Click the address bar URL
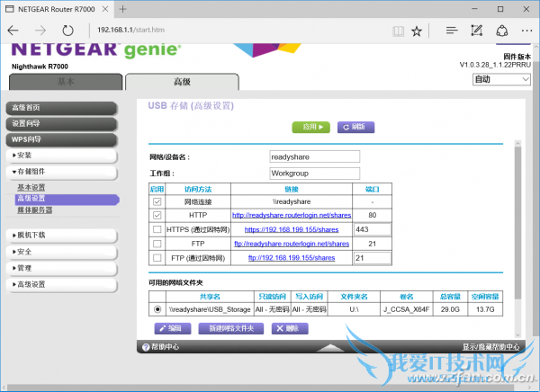 130,30
